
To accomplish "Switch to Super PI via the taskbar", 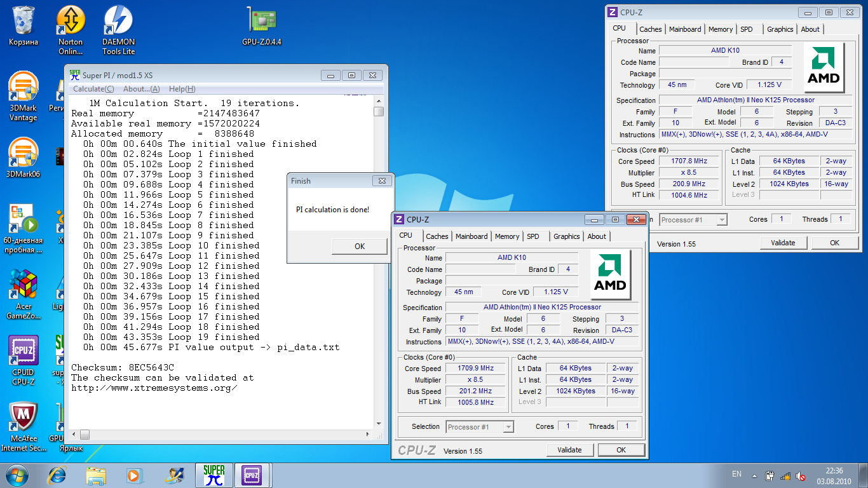I will coord(214,475).
